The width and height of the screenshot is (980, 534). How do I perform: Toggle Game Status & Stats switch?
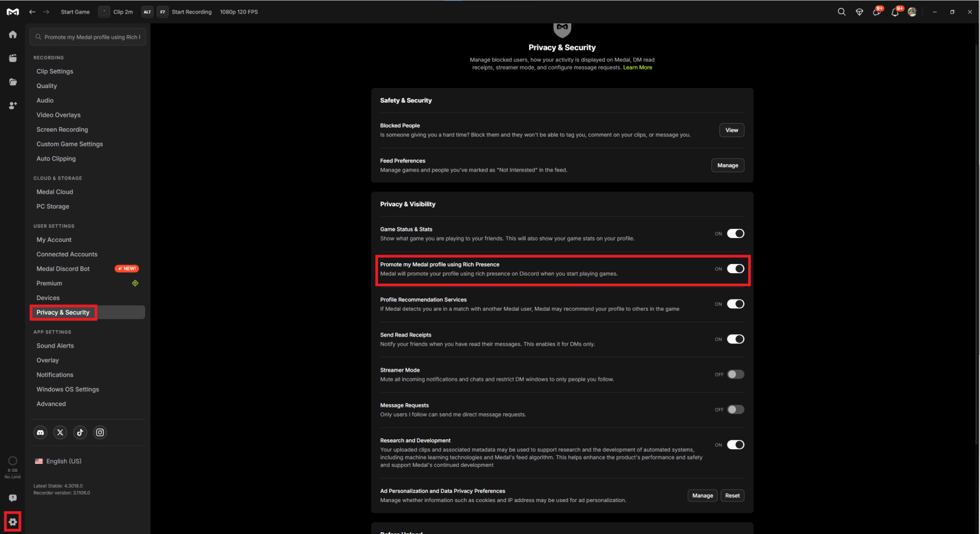coord(735,233)
